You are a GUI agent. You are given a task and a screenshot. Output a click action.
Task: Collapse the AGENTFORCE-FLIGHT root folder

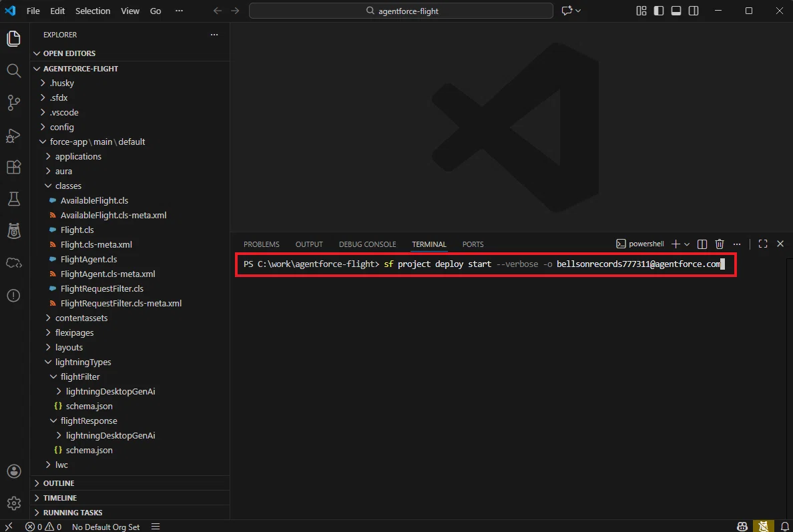(x=81, y=68)
